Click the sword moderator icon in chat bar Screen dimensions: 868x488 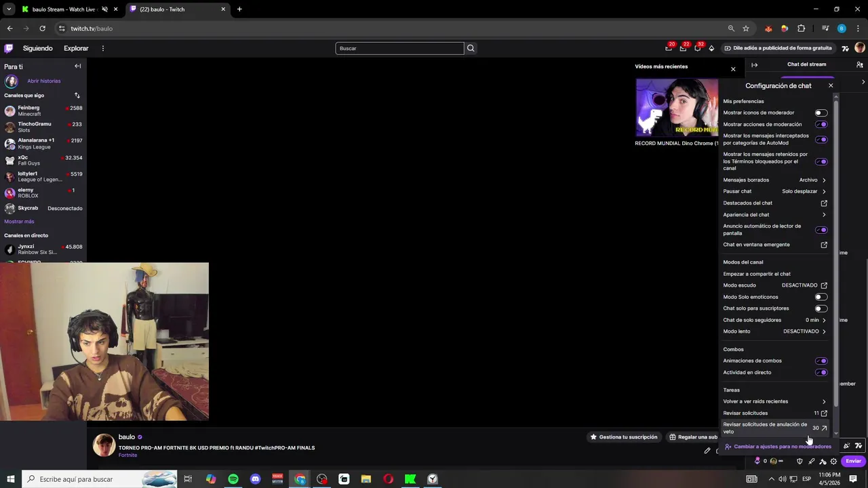click(811, 462)
